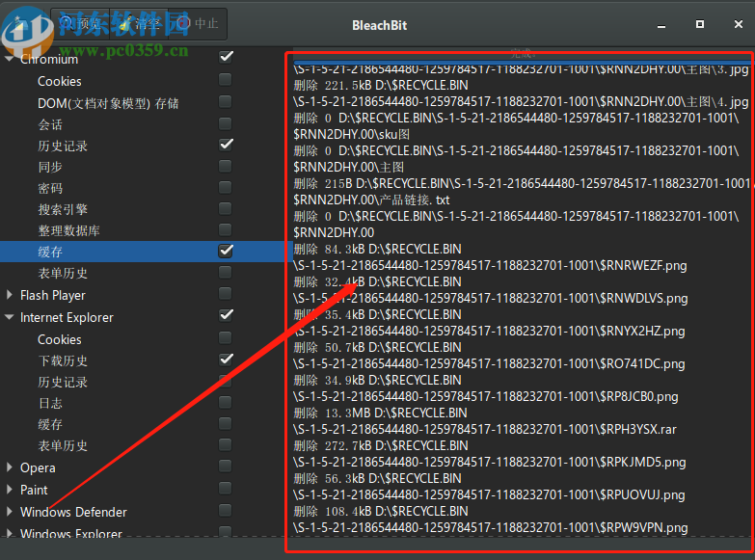Select the 搜索引擎 tree item
755x560 pixels.
pos(63,209)
